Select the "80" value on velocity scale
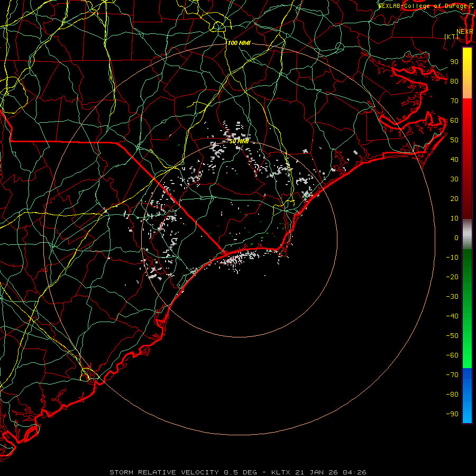476x476 pixels. click(454, 81)
